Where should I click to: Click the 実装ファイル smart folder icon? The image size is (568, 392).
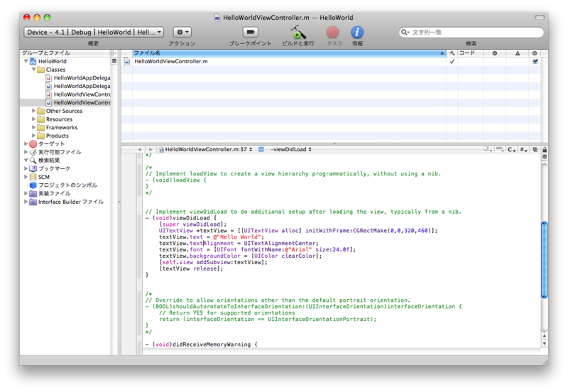(x=33, y=193)
